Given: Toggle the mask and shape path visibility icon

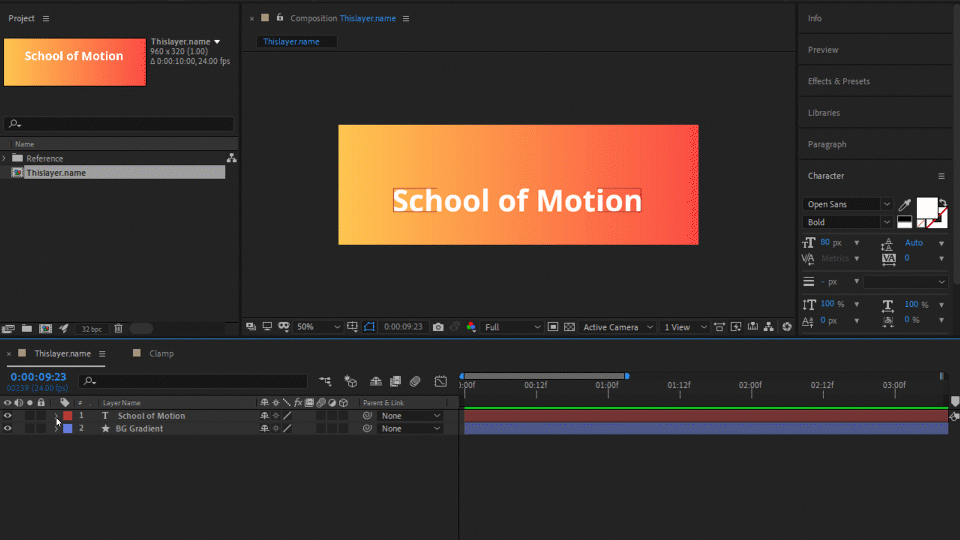Looking at the screenshot, I should [x=369, y=327].
